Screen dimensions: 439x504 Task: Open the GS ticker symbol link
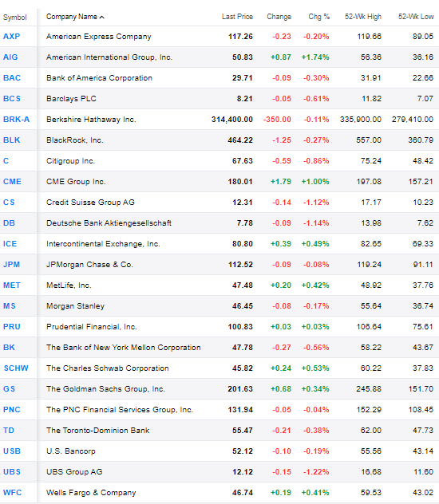pos(10,389)
